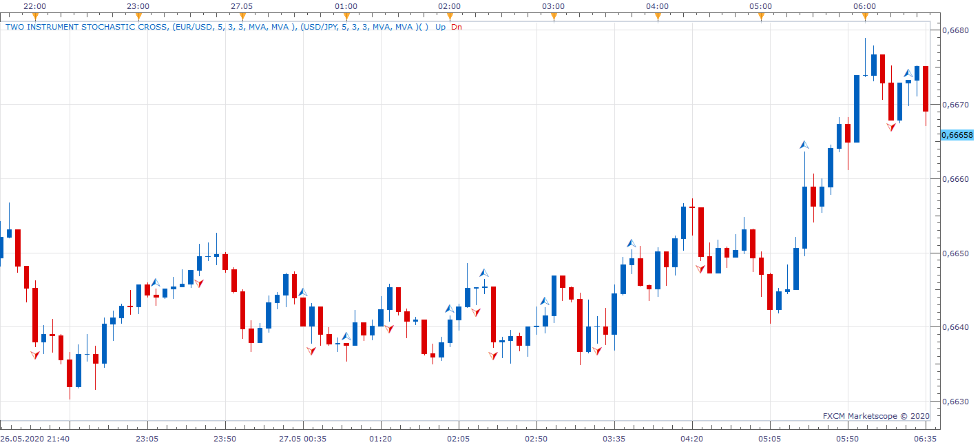Click the orange marker under 03:00

[x=554, y=17]
